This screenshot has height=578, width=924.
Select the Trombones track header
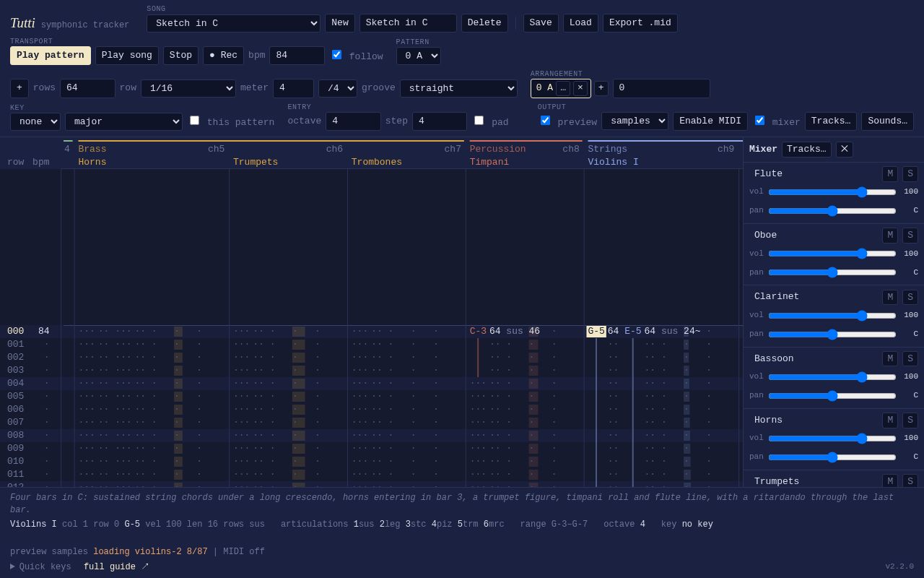pyautogui.click(x=377, y=162)
